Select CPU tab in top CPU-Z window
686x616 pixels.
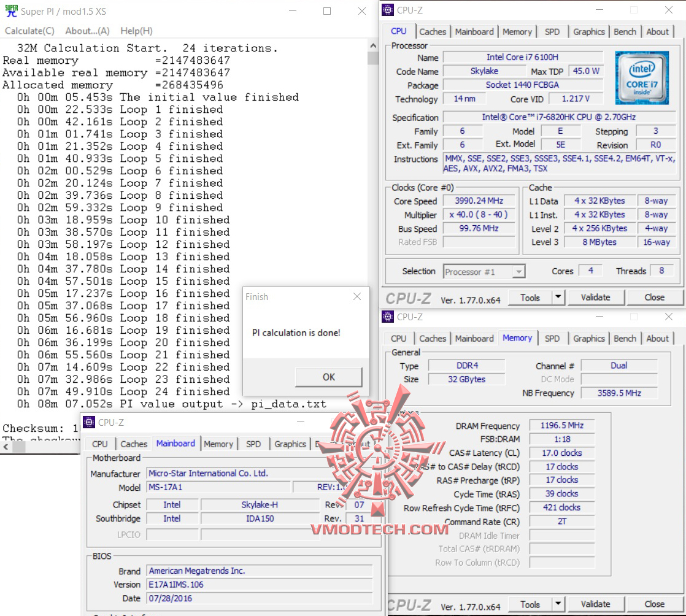click(399, 31)
